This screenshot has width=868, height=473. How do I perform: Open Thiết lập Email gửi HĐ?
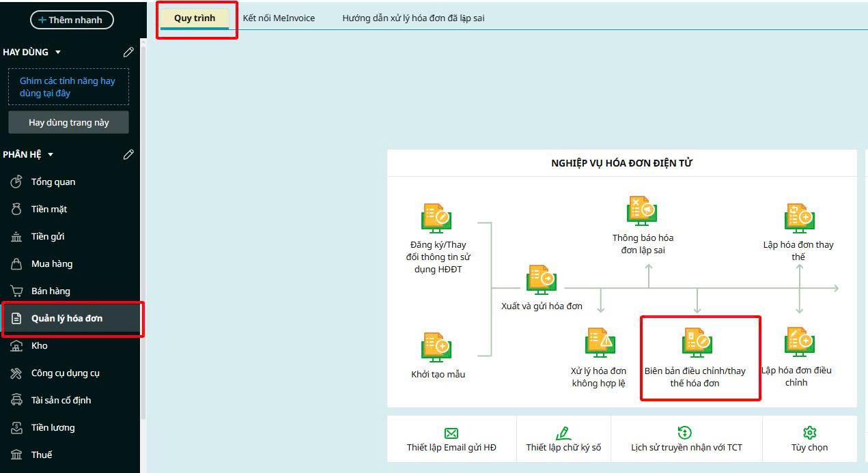(x=451, y=440)
